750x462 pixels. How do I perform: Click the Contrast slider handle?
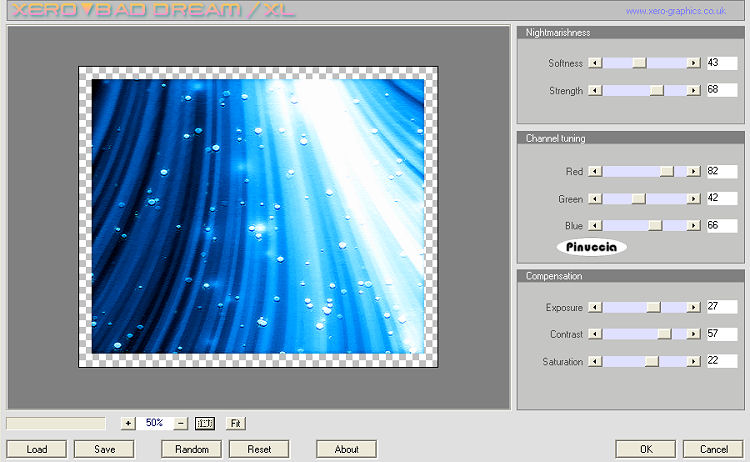pos(663,334)
